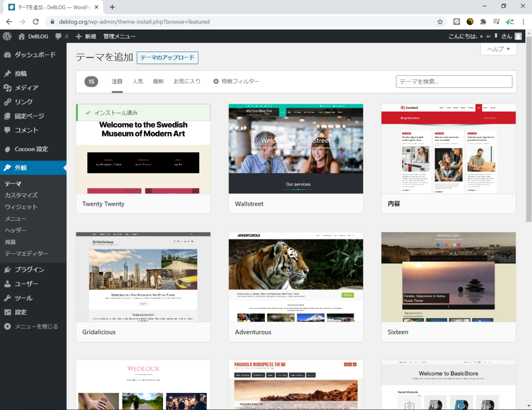Screen dimensions: 532x410
Task: Open the media icon メディア
Action: [x=7, y=88]
